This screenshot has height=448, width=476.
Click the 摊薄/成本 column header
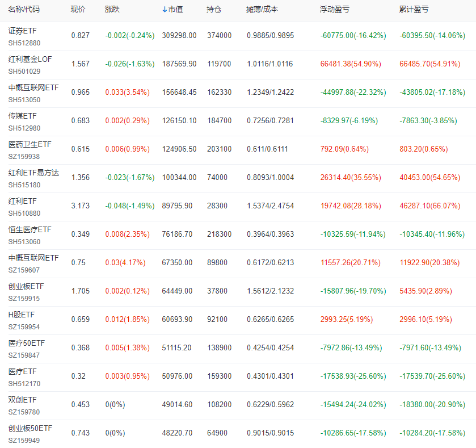pyautogui.click(x=262, y=10)
